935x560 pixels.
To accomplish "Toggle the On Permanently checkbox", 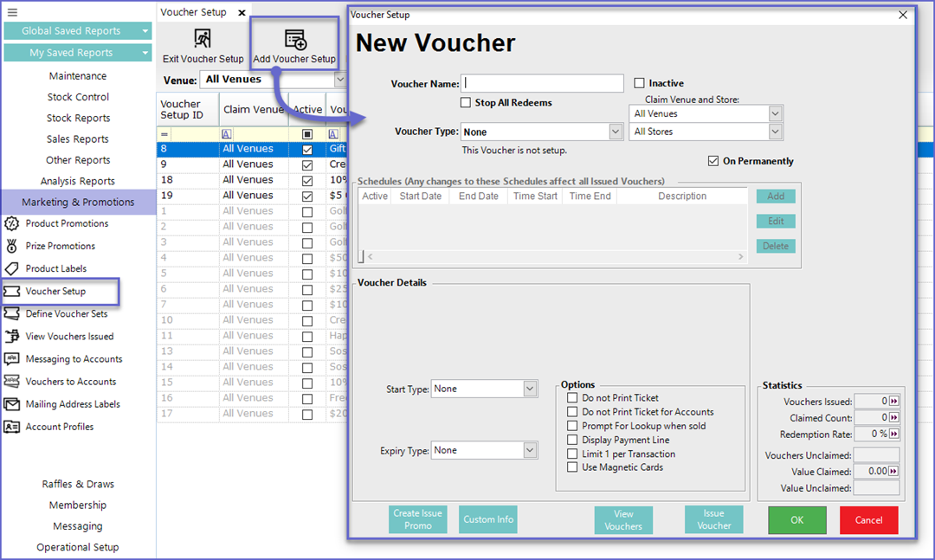I will coord(713,161).
